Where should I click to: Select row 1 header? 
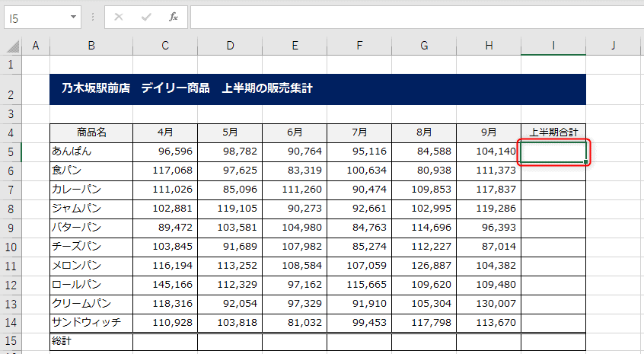[x=11, y=65]
